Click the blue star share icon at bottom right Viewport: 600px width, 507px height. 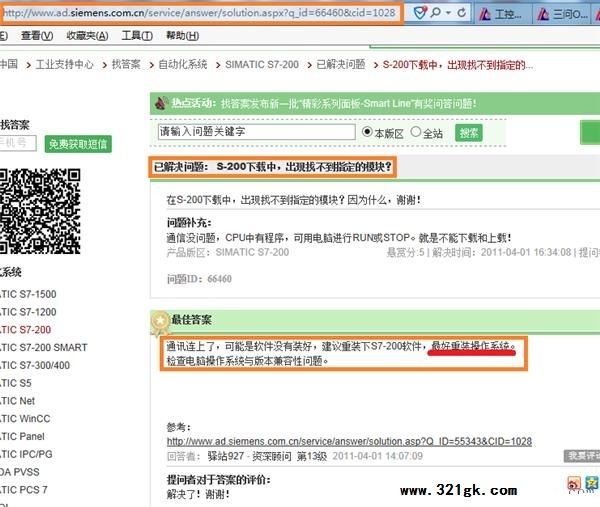pyautogui.click(x=592, y=483)
